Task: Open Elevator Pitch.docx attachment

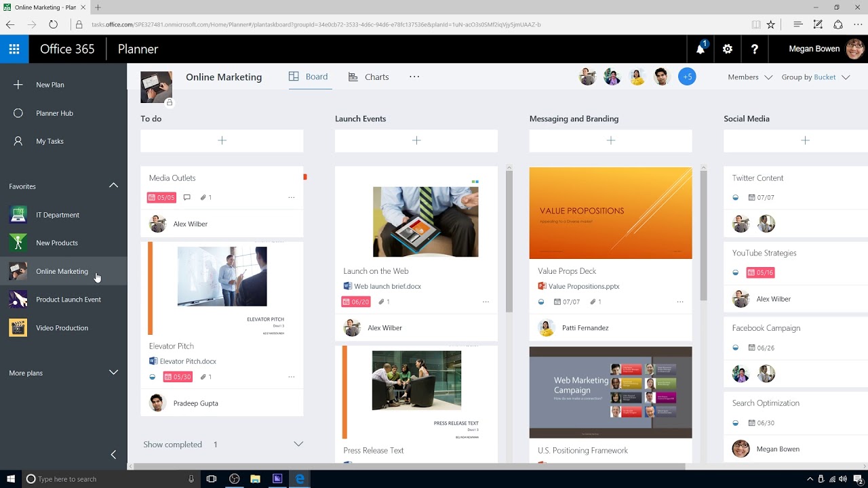Action: tap(183, 362)
